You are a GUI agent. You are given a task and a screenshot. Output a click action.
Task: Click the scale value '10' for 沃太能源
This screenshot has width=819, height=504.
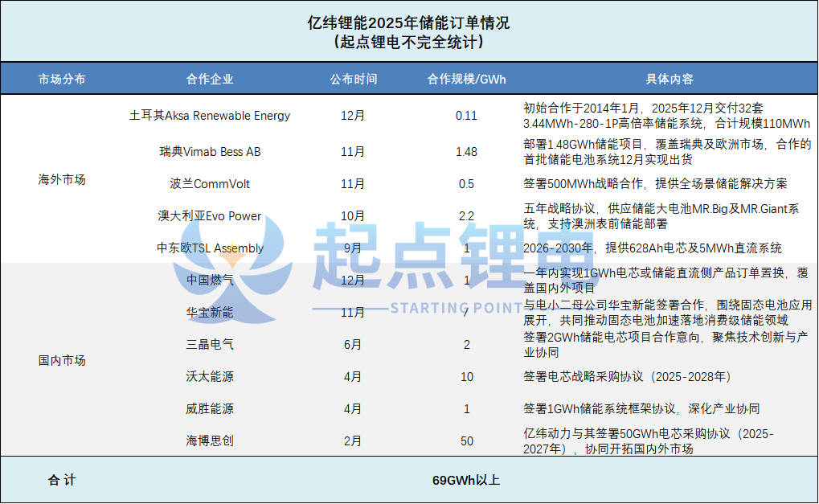click(x=466, y=376)
